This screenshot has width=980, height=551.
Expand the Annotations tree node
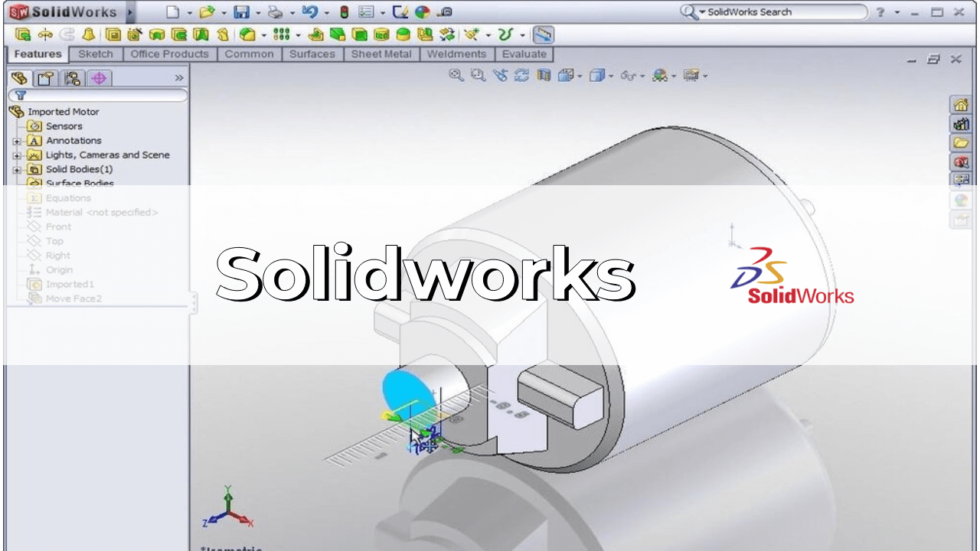pos(17,141)
